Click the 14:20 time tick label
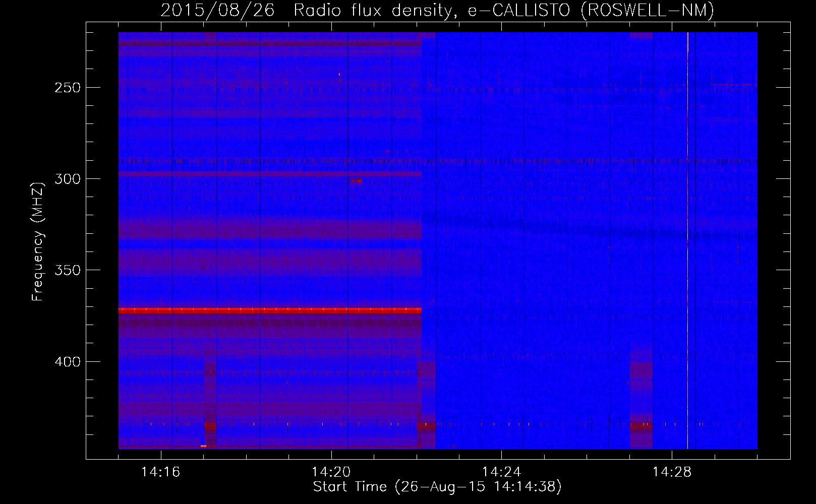 tap(331, 472)
